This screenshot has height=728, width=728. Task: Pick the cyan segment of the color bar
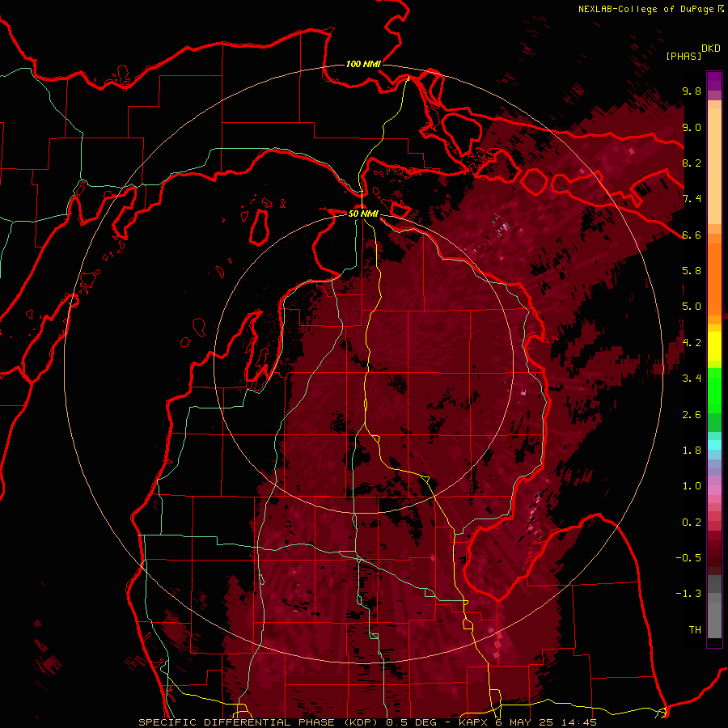(714, 445)
